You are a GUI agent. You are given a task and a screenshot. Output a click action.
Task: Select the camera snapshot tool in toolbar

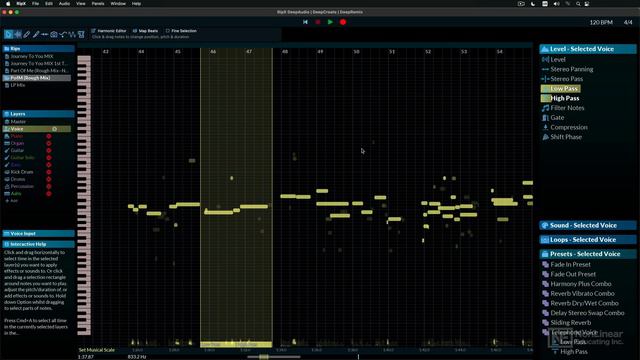coord(54,35)
